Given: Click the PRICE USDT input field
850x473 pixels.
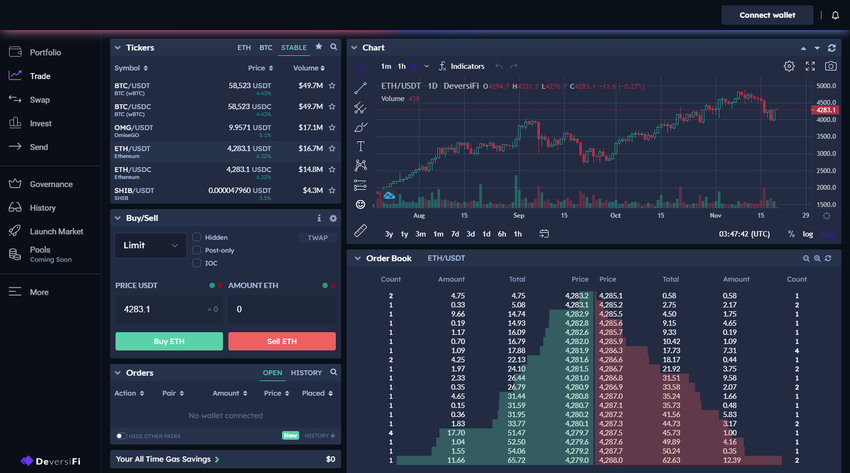Looking at the screenshot, I should point(169,309).
